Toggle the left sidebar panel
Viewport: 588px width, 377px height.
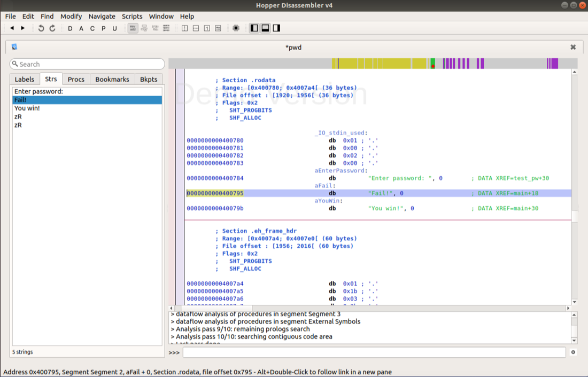(x=254, y=28)
